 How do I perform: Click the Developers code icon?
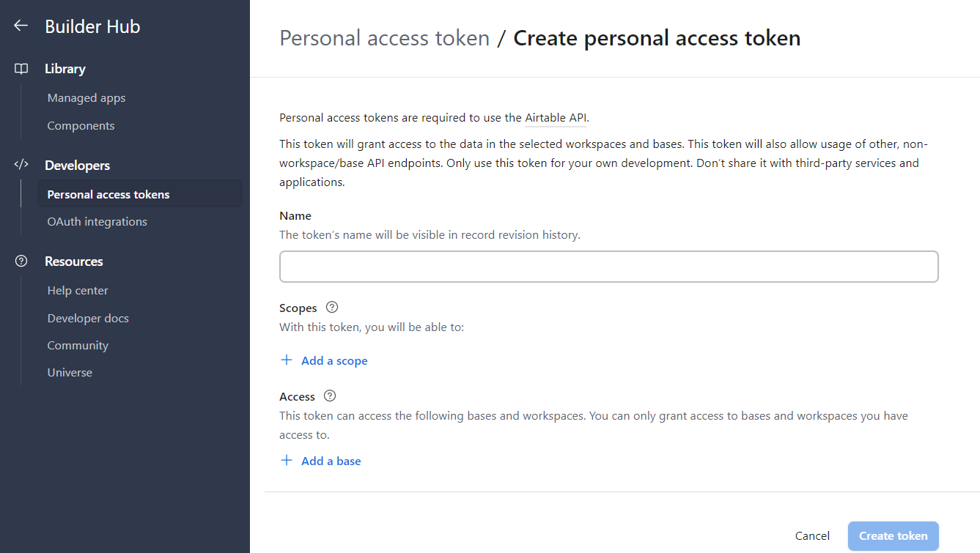tap(21, 164)
